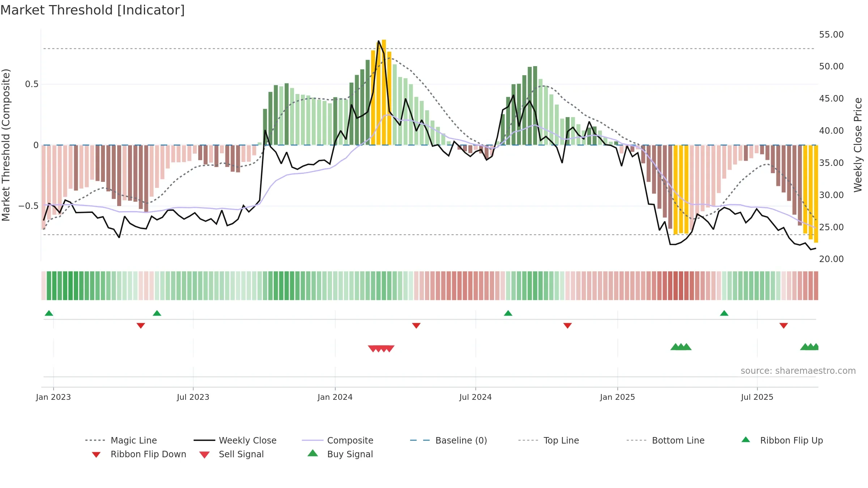Click the Ribbon Flip Down marker near November 2024
The width and height of the screenshot is (868, 488).
coord(567,326)
